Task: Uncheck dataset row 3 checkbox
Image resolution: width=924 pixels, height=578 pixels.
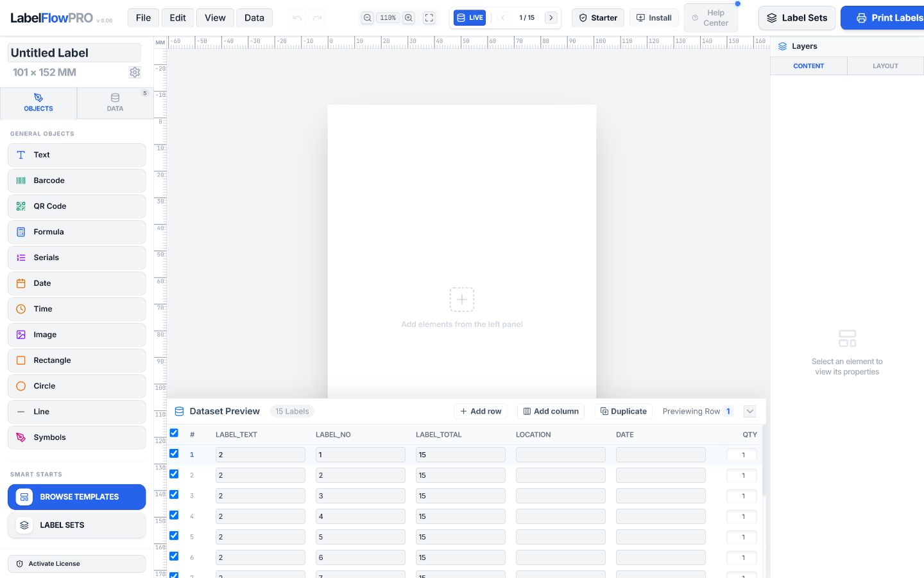Action: click(174, 495)
